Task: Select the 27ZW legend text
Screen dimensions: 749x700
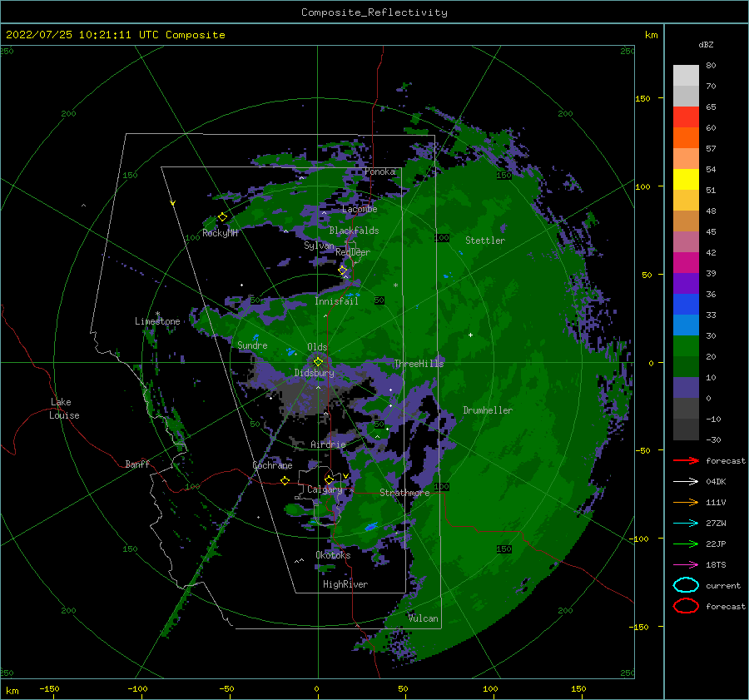Action: [716, 524]
